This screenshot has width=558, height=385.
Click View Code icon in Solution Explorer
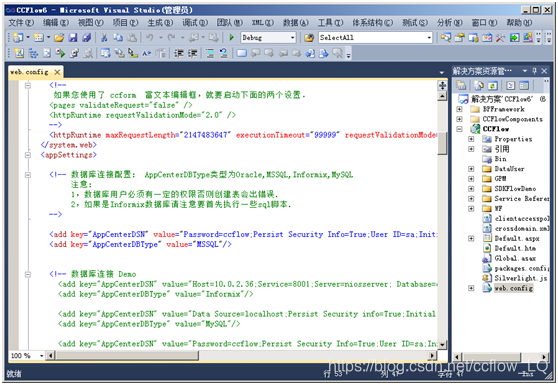point(510,85)
